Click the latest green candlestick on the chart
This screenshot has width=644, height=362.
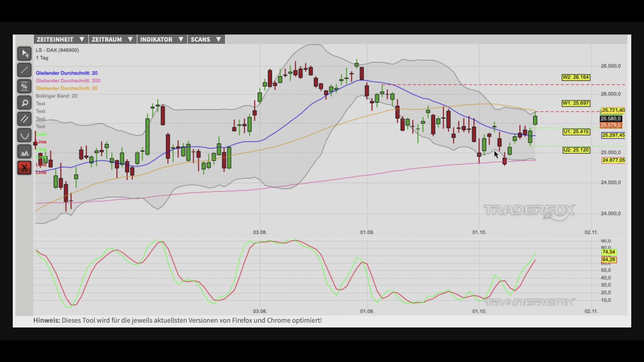(x=535, y=120)
